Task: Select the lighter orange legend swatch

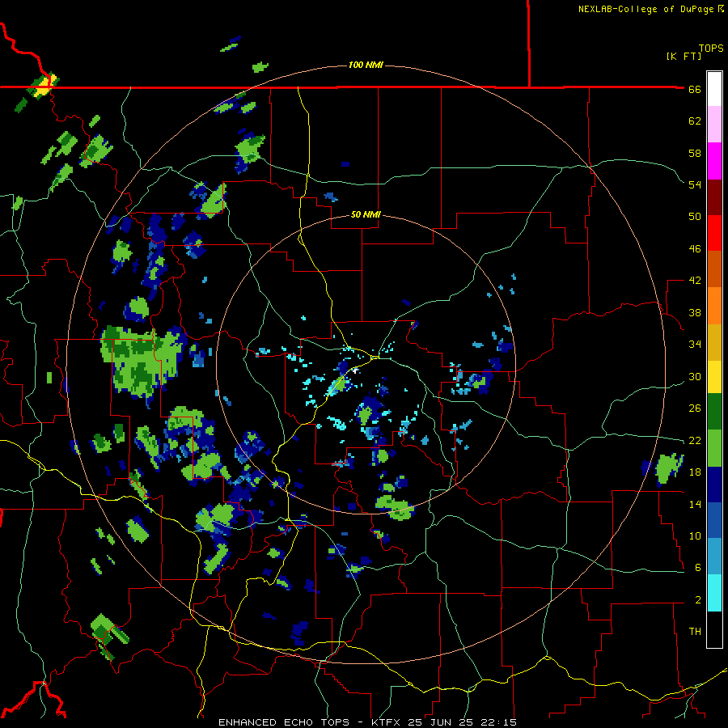Action: click(714, 306)
